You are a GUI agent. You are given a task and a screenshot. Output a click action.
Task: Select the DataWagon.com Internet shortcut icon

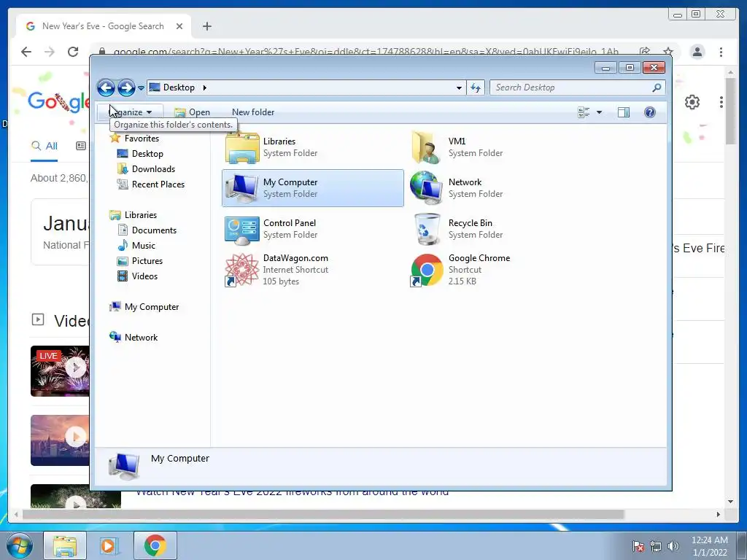coord(241,270)
